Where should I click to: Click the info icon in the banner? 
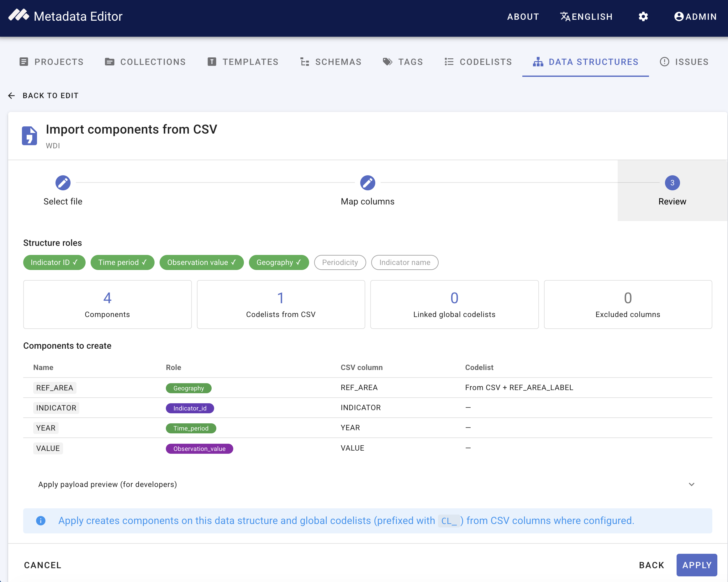point(40,521)
